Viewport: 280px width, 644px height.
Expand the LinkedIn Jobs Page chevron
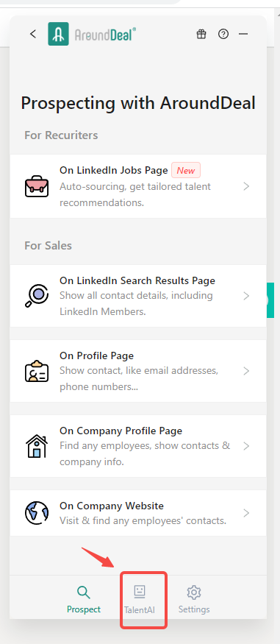[246, 186]
